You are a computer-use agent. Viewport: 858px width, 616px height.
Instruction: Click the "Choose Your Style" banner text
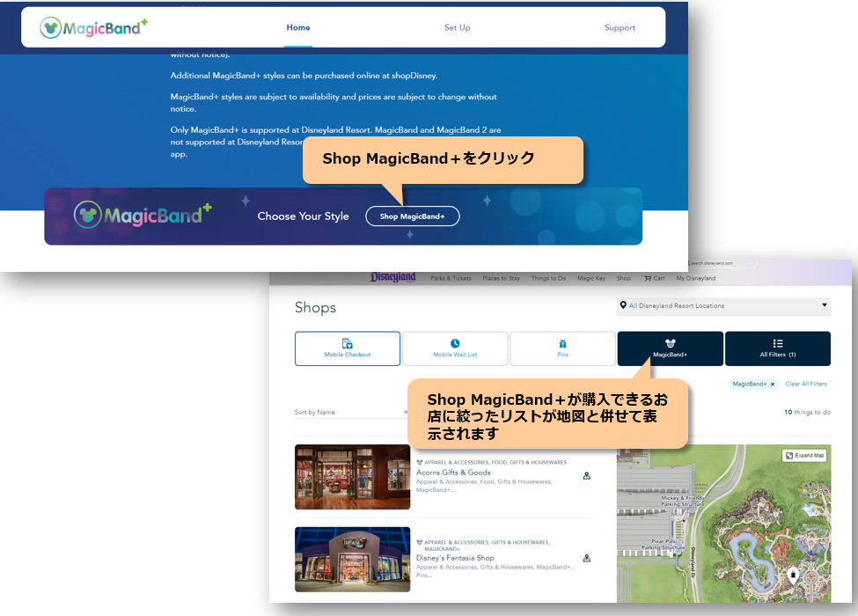pos(303,216)
